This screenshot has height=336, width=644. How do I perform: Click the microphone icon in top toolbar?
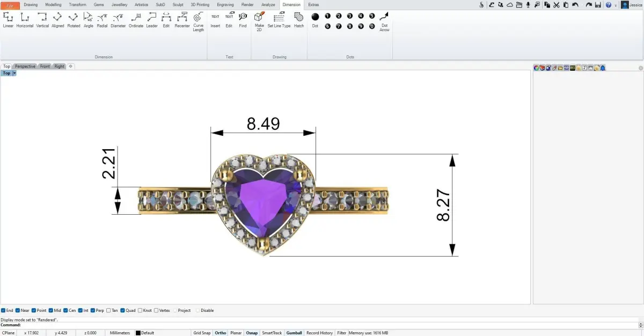pos(529,5)
